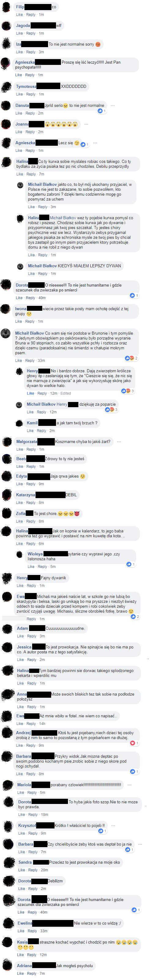This screenshot has width=154, height=980.
Task: View reactions on "Co wam się nie podoba" comment
Action: pos(132,358)
